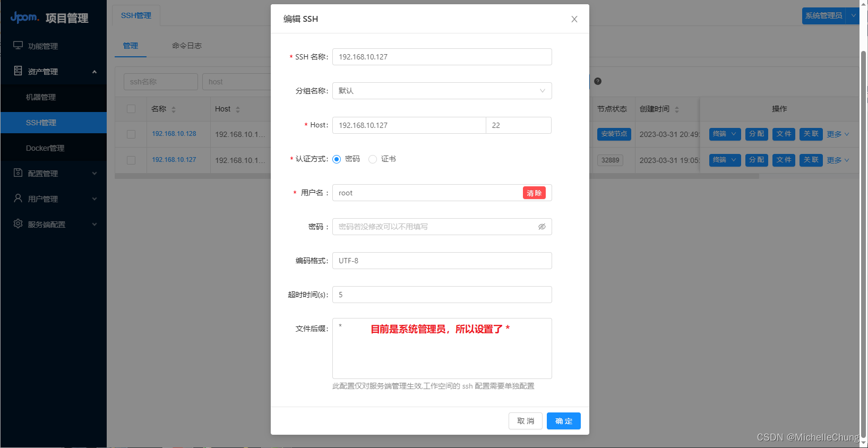Screen dimensions: 868x448
Task: Open 功能管理 in the sidebar
Action: point(54,46)
